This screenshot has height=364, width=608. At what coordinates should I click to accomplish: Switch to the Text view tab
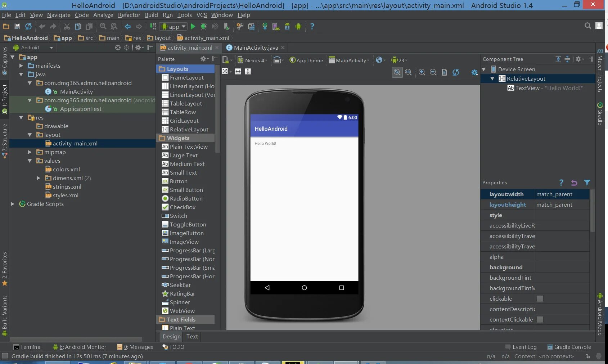pos(192,336)
